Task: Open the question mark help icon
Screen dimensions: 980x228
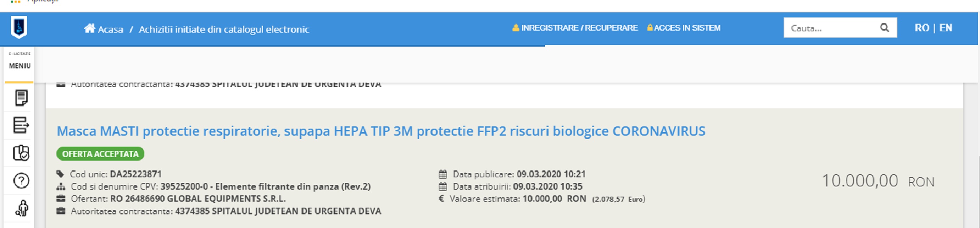Action: [21, 181]
